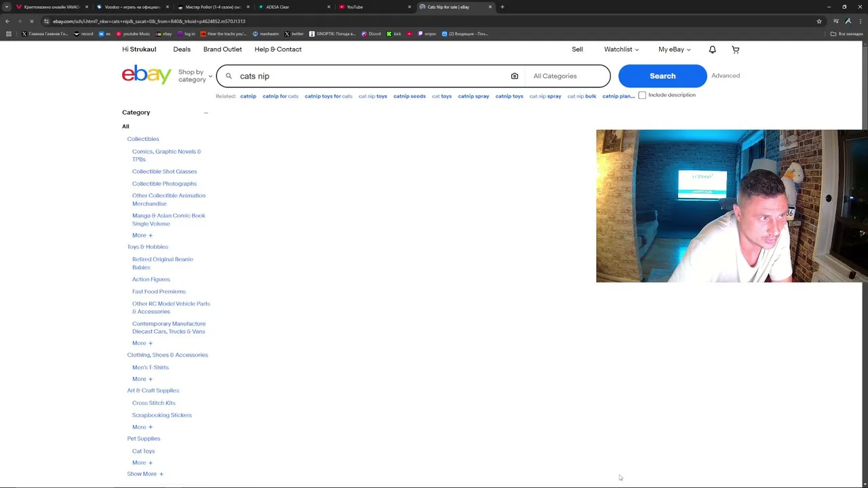
Task: Open the bookmarks apps grid icon
Action: pyautogui.click(x=9, y=34)
